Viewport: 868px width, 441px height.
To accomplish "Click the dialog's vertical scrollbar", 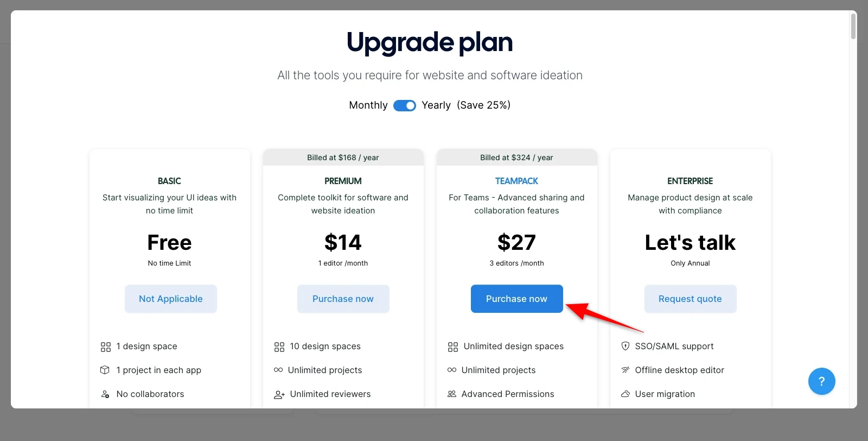I will (853, 26).
